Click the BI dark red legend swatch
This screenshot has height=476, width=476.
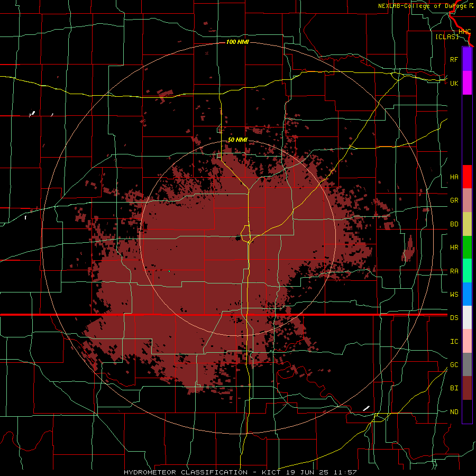click(467, 388)
